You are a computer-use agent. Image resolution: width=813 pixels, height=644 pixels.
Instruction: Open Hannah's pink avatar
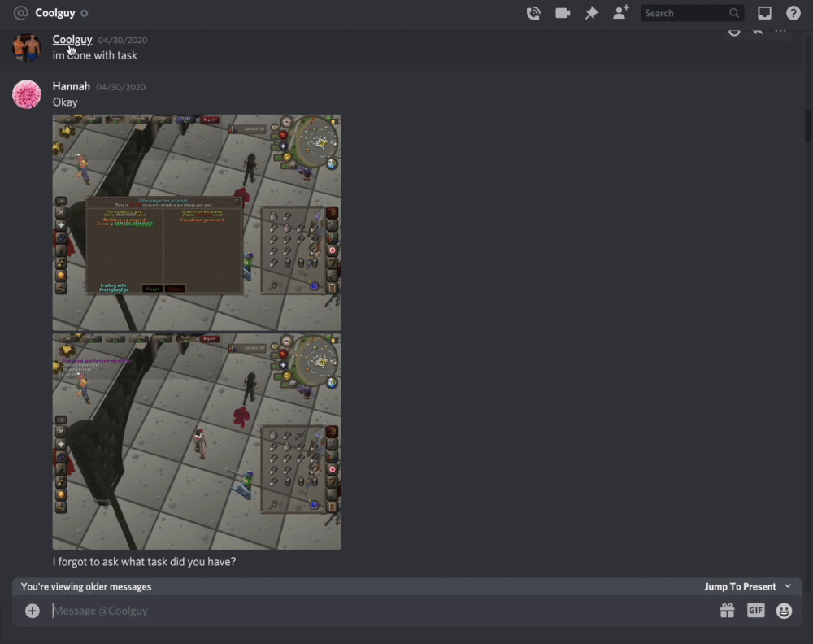[27, 94]
